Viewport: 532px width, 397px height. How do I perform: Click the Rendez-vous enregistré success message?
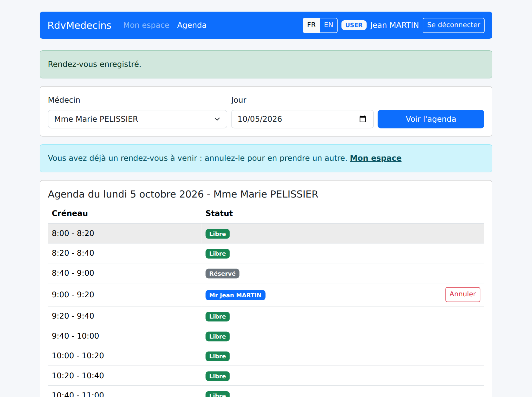(x=266, y=64)
